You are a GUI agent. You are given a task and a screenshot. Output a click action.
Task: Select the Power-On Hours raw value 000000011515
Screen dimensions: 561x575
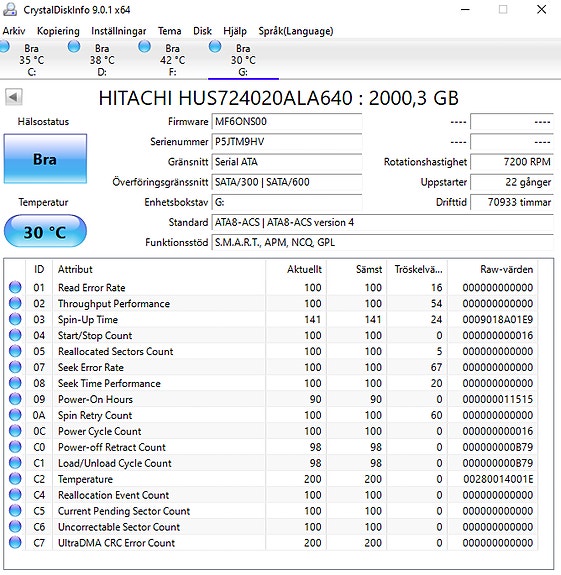498,399
